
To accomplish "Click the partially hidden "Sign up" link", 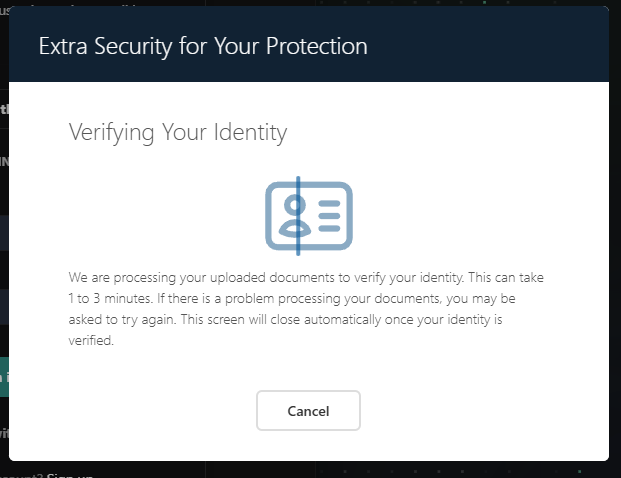I will [70, 474].
